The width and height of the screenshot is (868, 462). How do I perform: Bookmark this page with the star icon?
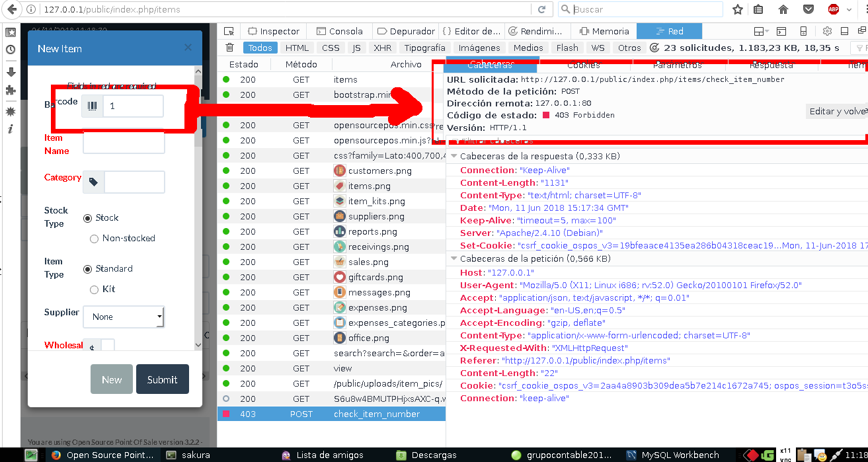(x=738, y=9)
